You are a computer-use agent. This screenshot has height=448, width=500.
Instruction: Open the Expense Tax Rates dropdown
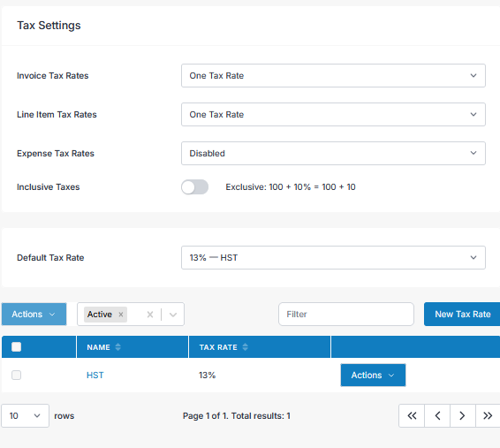[333, 154]
